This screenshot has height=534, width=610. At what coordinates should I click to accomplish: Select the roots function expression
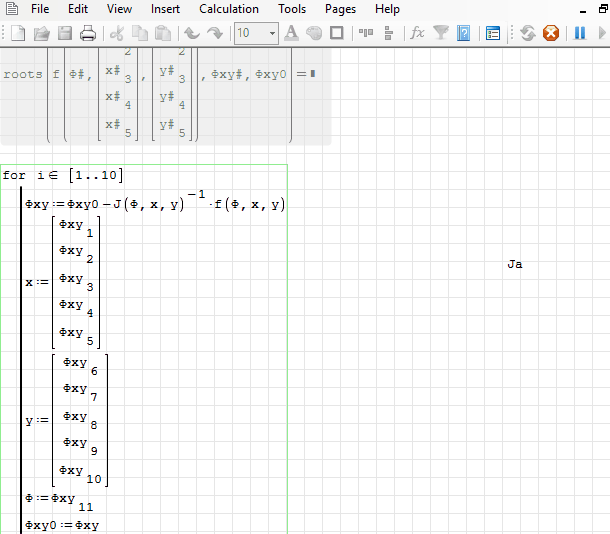click(x=23, y=75)
